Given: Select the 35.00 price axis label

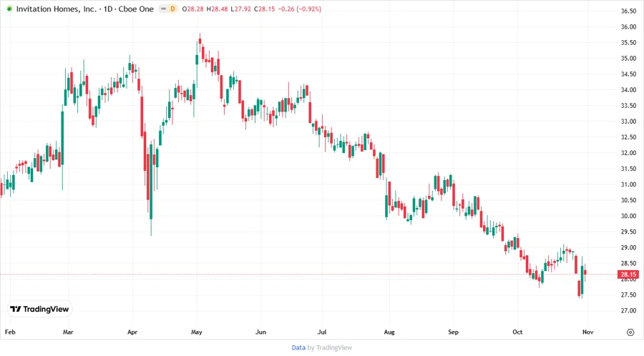Looking at the screenshot, I should point(628,58).
